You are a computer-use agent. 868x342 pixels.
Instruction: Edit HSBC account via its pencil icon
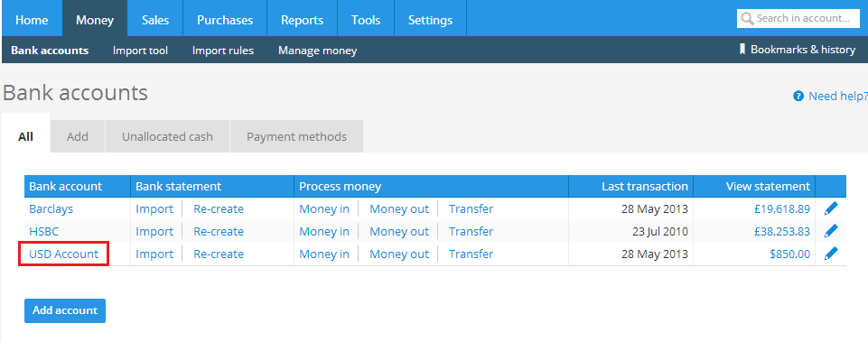[x=831, y=231]
